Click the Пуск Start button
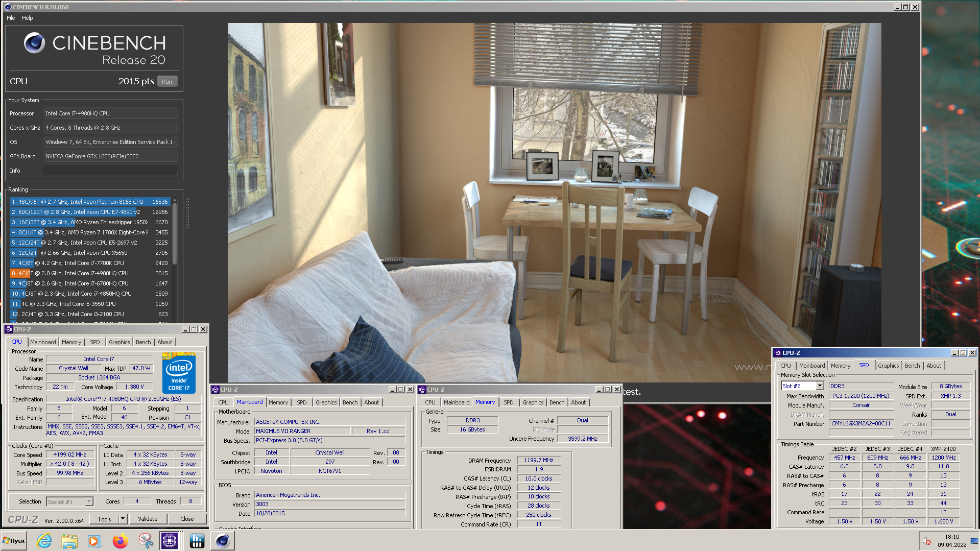This screenshot has width=980, height=551. click(x=14, y=541)
